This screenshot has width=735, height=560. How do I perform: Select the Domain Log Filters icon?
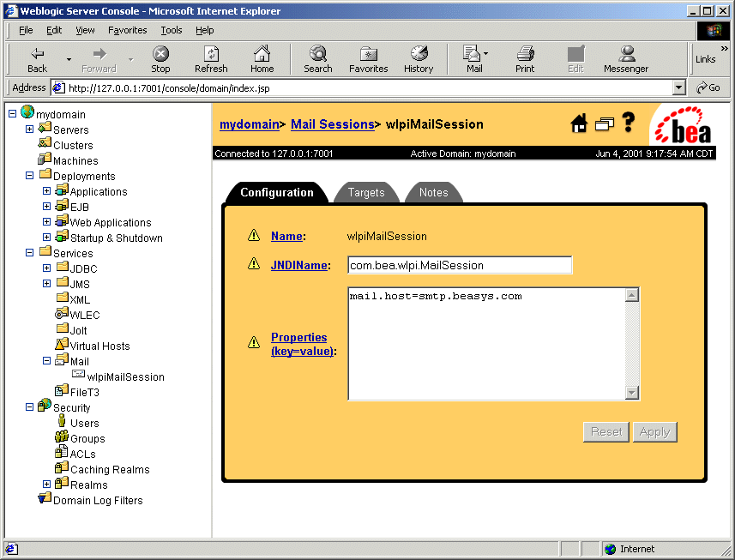pos(45,498)
